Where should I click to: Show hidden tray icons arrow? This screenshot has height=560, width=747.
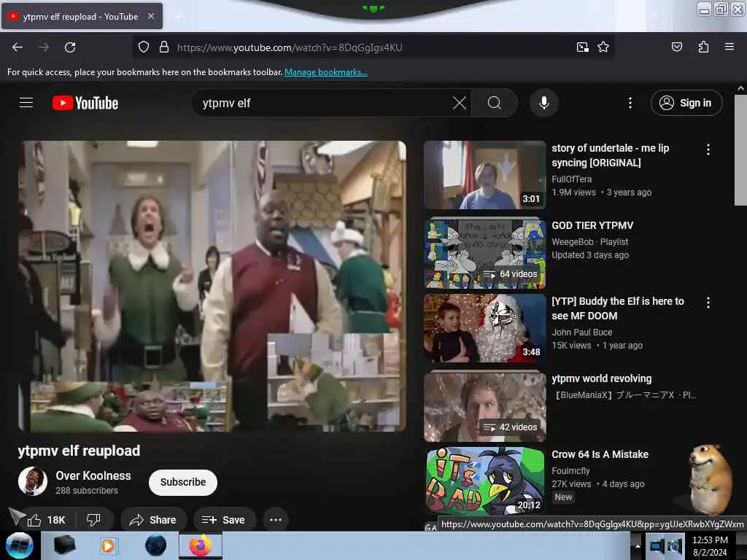tap(638, 545)
